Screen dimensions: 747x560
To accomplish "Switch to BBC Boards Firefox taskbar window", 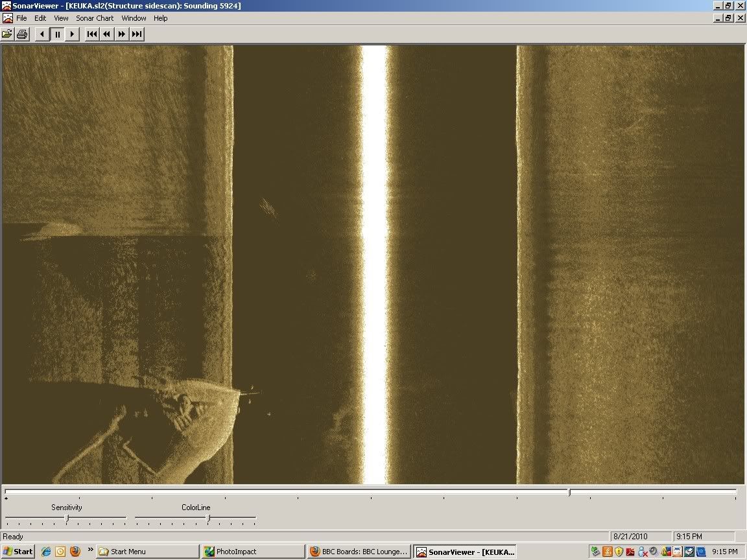I will pyautogui.click(x=359, y=552).
